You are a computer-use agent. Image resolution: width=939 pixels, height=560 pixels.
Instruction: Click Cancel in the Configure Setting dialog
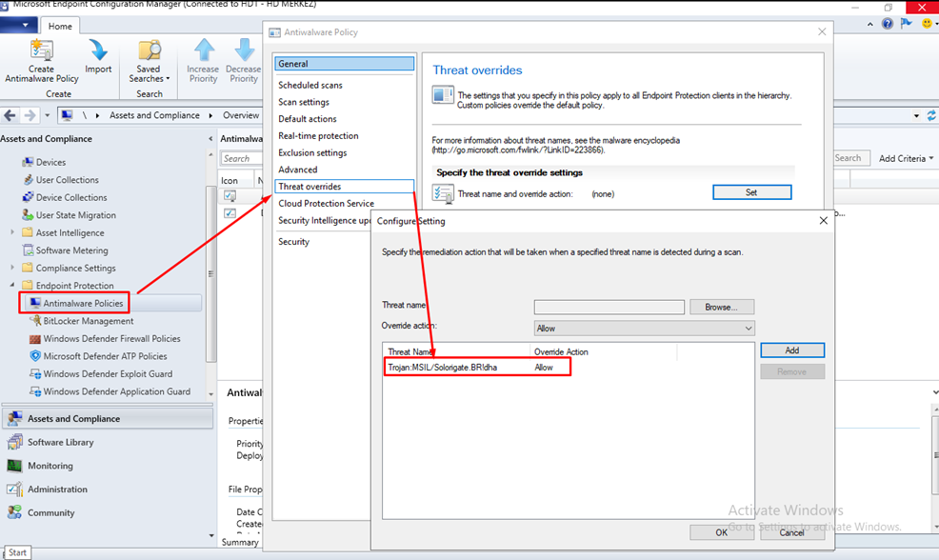pos(792,532)
